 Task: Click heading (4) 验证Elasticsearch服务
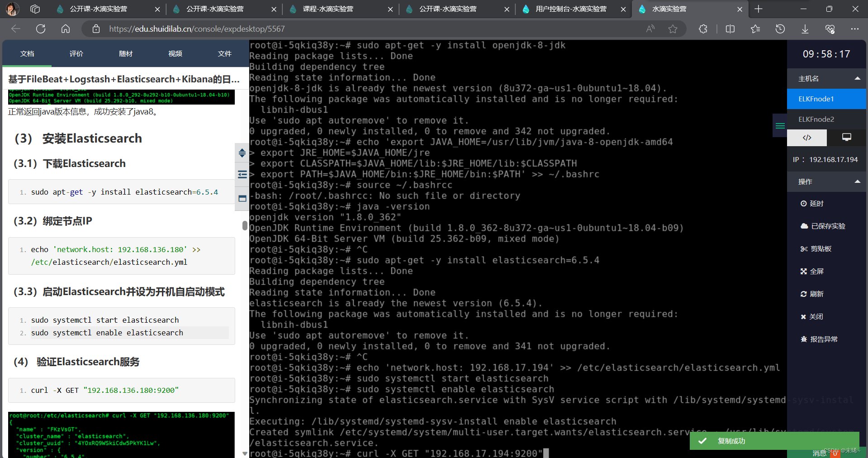76,362
